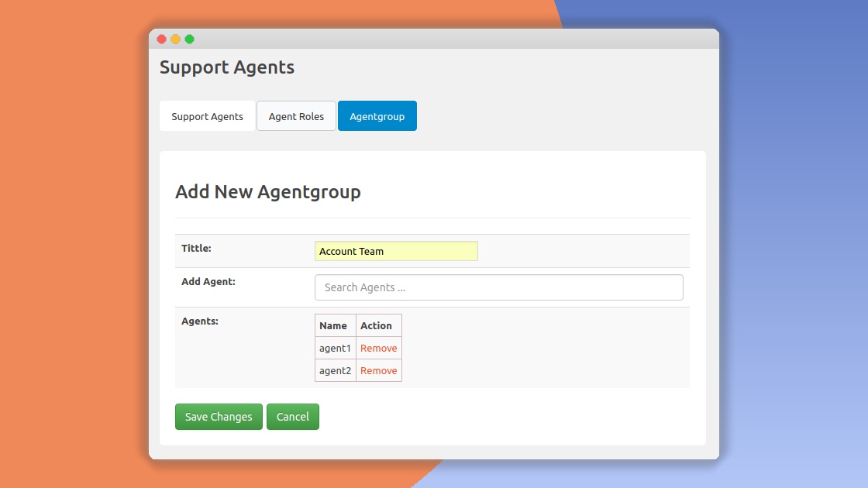
Task: Click the yellow minimize window button
Action: 175,40
